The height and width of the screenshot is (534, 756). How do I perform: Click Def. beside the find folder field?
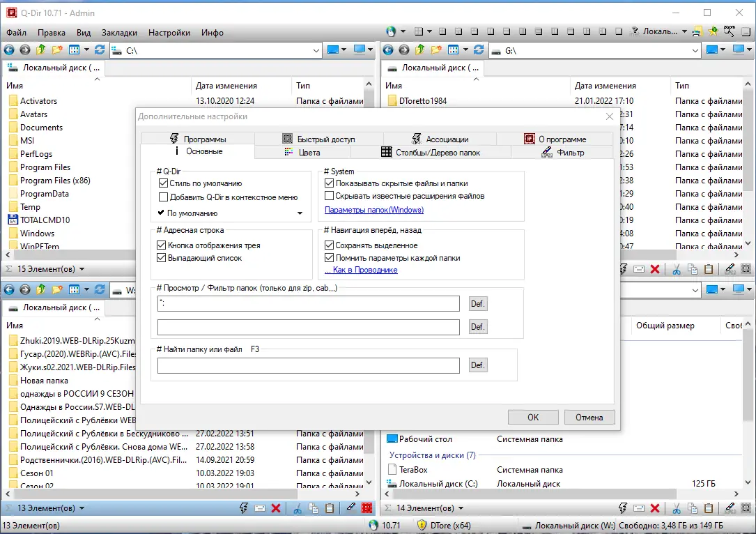pos(477,365)
